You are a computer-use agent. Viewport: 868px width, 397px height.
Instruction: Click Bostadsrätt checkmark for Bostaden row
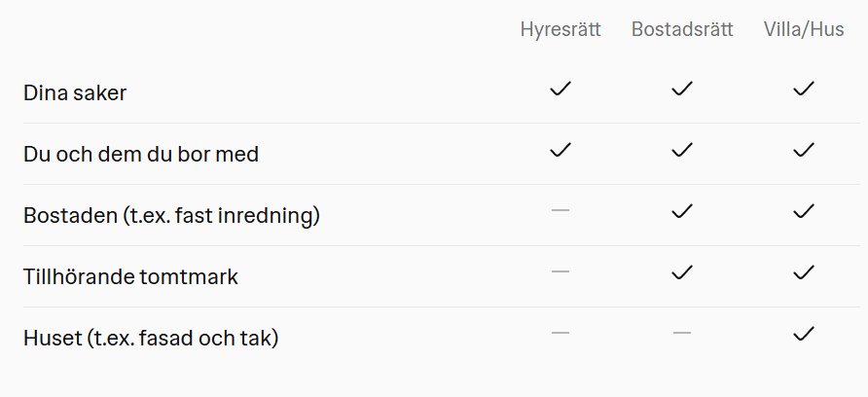[682, 211]
